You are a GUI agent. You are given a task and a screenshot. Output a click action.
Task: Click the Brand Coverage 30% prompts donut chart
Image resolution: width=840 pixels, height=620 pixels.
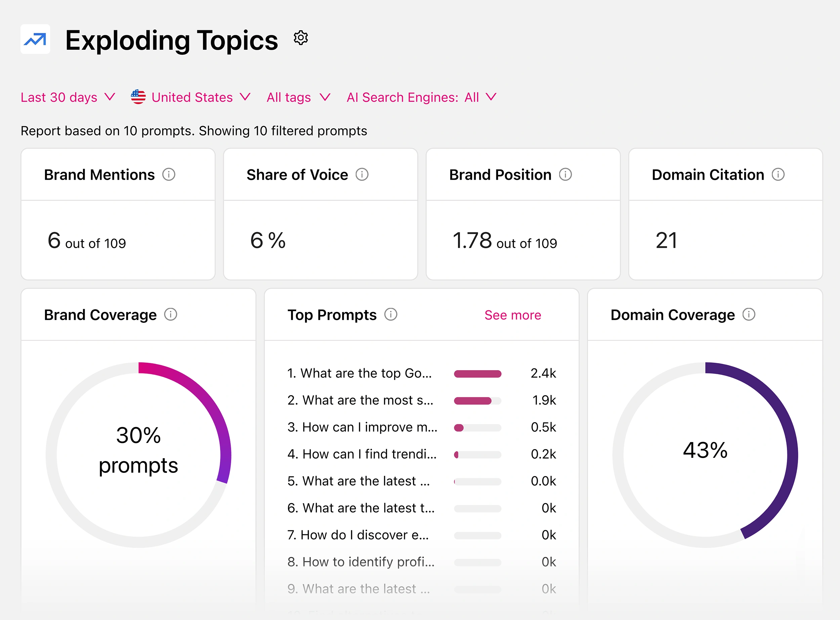click(x=138, y=455)
